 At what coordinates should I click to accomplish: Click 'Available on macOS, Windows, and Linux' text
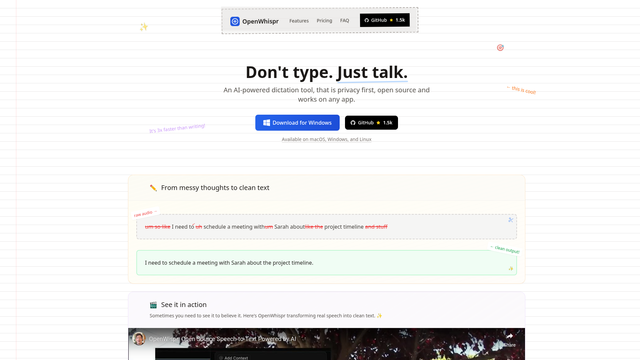pos(327,139)
